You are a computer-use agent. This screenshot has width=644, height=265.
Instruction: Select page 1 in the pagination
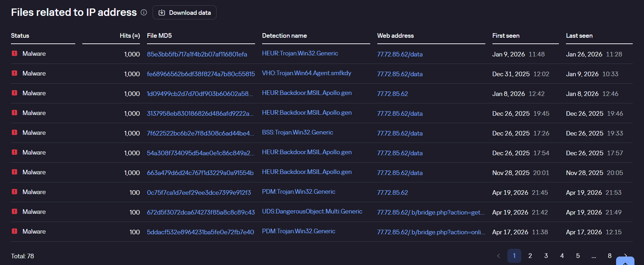pos(514,256)
